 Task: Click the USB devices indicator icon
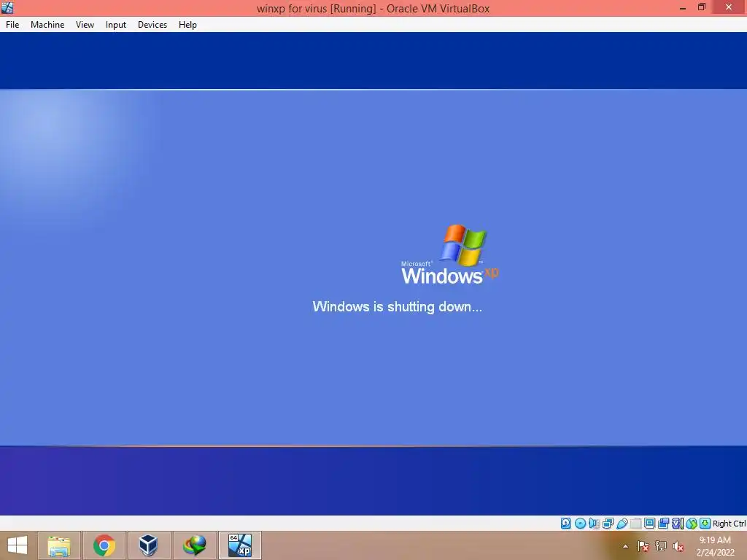coord(622,524)
